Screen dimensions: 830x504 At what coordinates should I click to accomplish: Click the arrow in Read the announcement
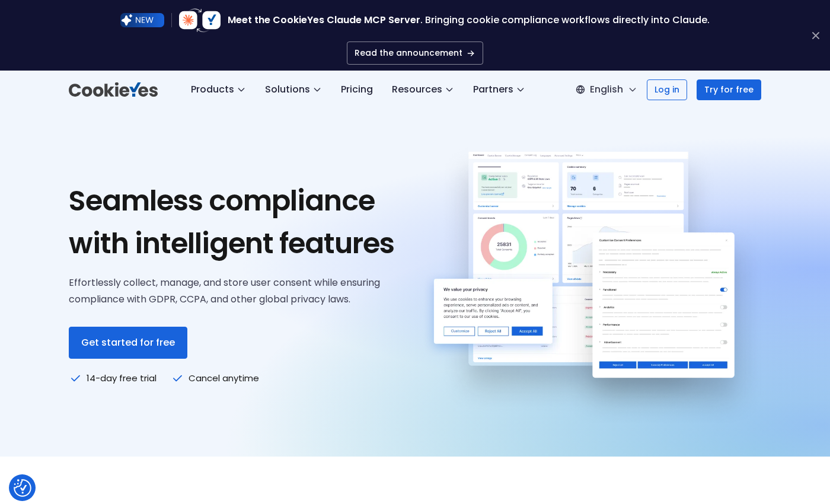point(471,53)
